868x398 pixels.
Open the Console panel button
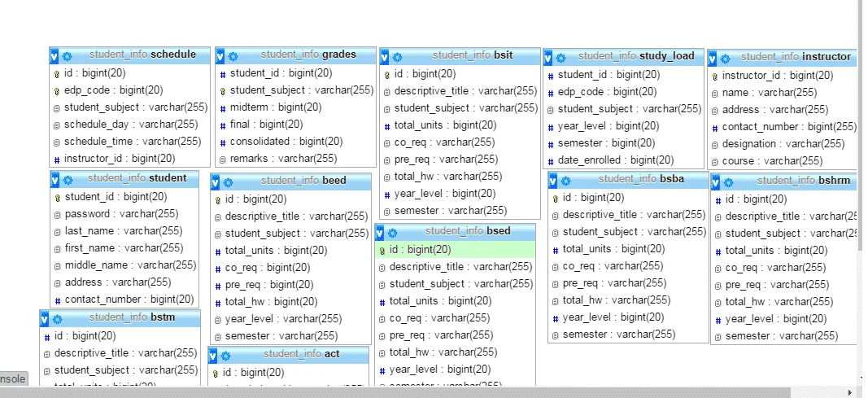(x=13, y=378)
